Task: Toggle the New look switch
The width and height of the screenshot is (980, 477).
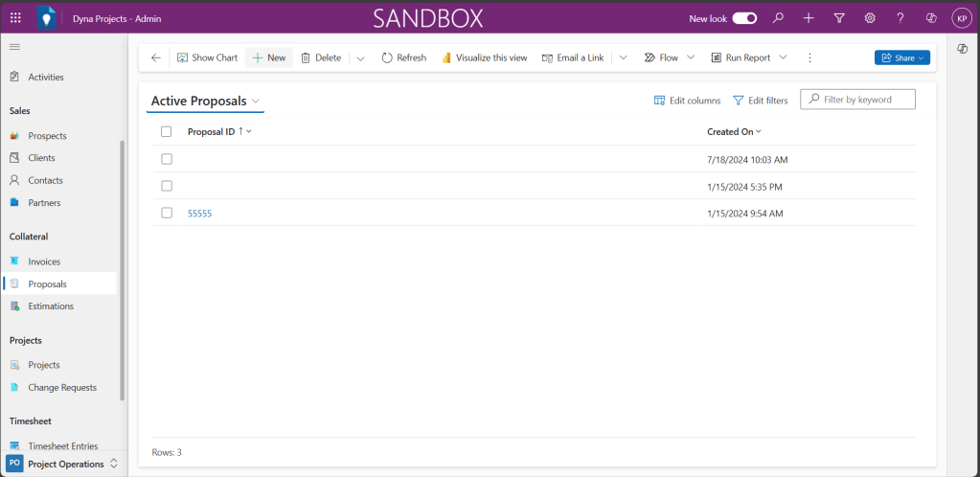Action: coord(744,18)
